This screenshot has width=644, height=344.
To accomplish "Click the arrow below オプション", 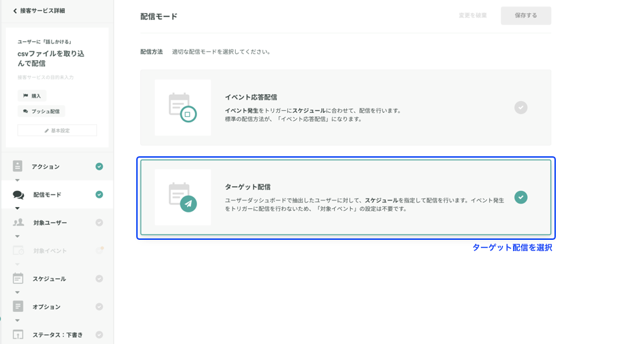I will pos(17,321).
